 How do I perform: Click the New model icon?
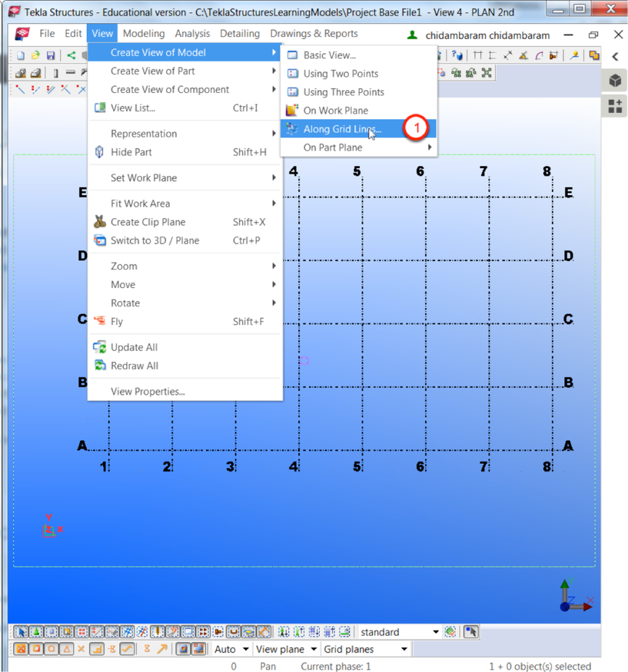pos(20,55)
